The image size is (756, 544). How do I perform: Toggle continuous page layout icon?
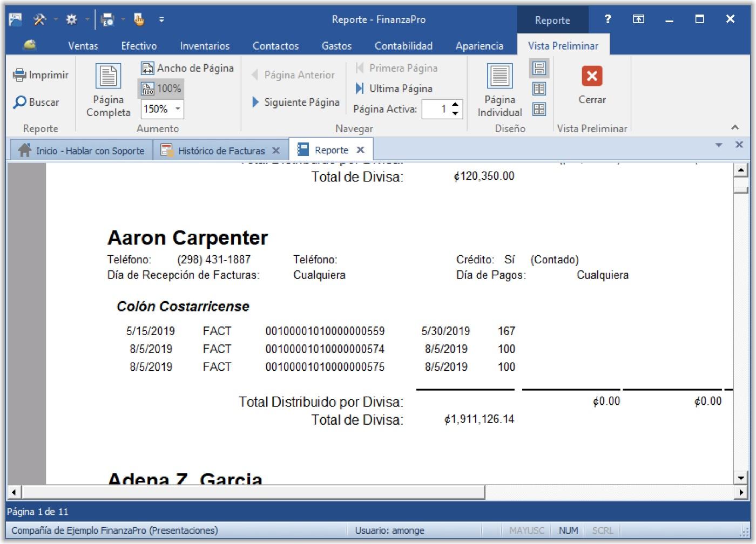pyautogui.click(x=539, y=69)
